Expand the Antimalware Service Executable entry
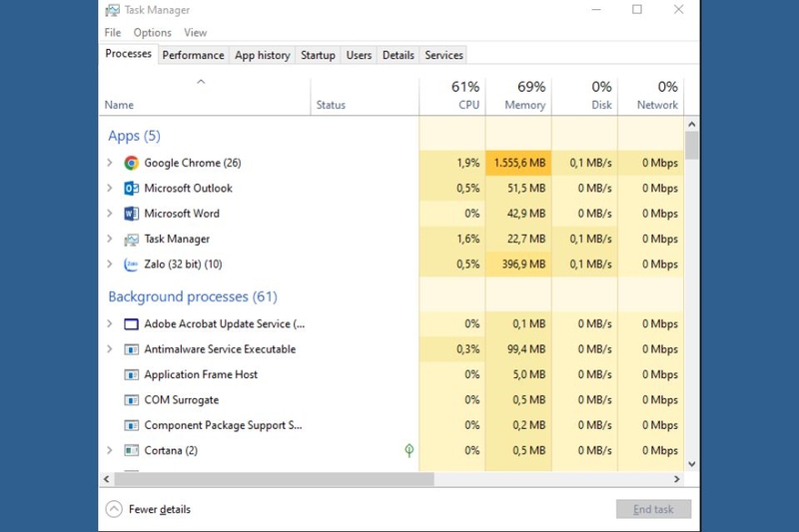 coord(110,349)
